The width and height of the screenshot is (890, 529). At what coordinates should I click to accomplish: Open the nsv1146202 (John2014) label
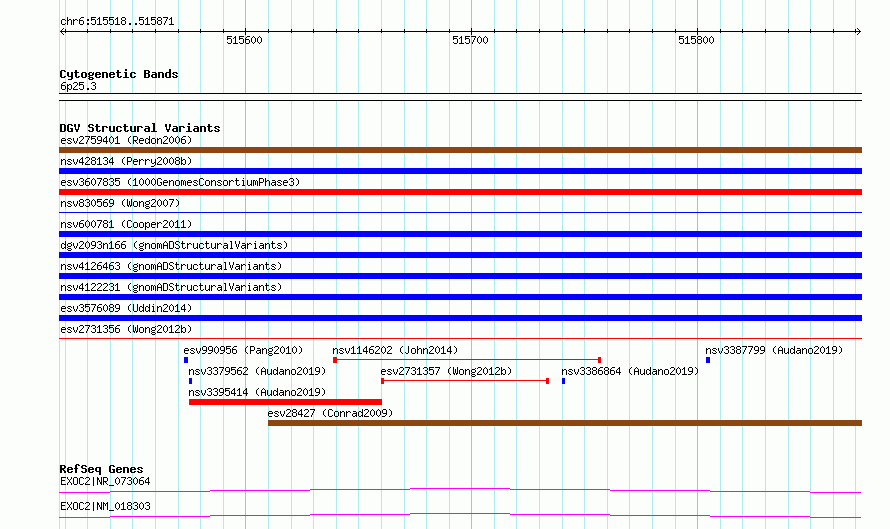click(395, 350)
